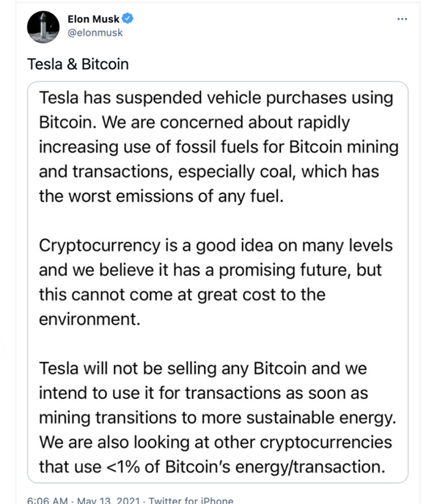The width and height of the screenshot is (440, 504).
Task: Click the "We are also looking at" line
Action: [216, 443]
